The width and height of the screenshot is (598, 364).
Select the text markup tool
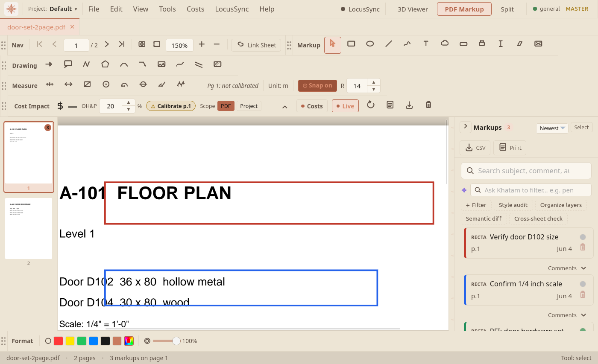(426, 44)
